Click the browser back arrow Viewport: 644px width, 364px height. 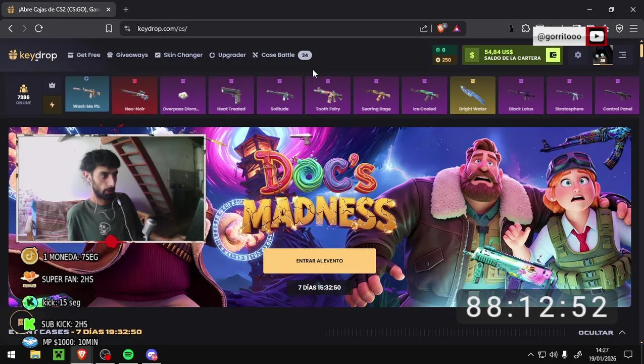click(x=11, y=29)
